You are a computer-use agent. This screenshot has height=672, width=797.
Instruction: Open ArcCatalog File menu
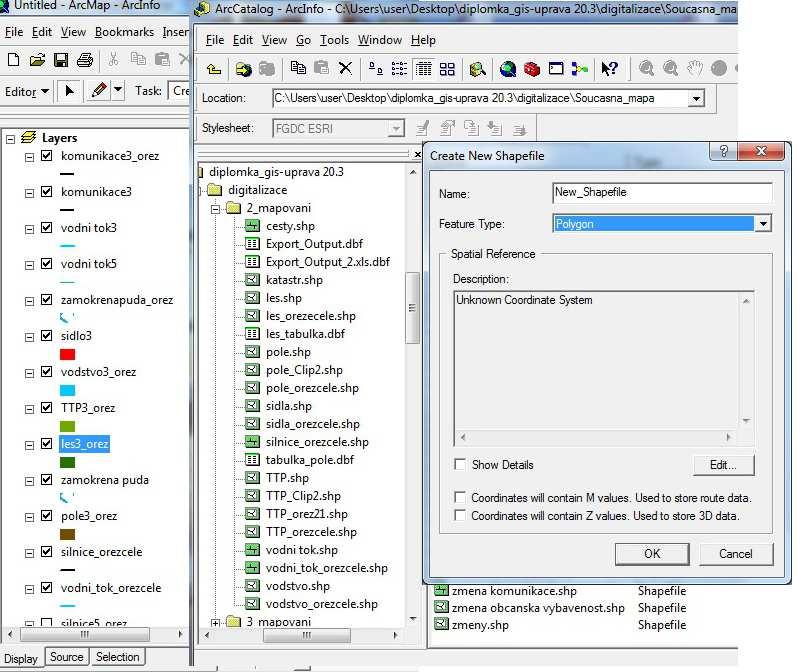pyautogui.click(x=214, y=40)
